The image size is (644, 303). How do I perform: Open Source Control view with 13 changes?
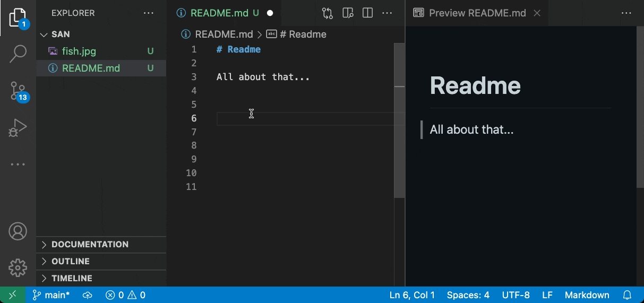coord(18,91)
